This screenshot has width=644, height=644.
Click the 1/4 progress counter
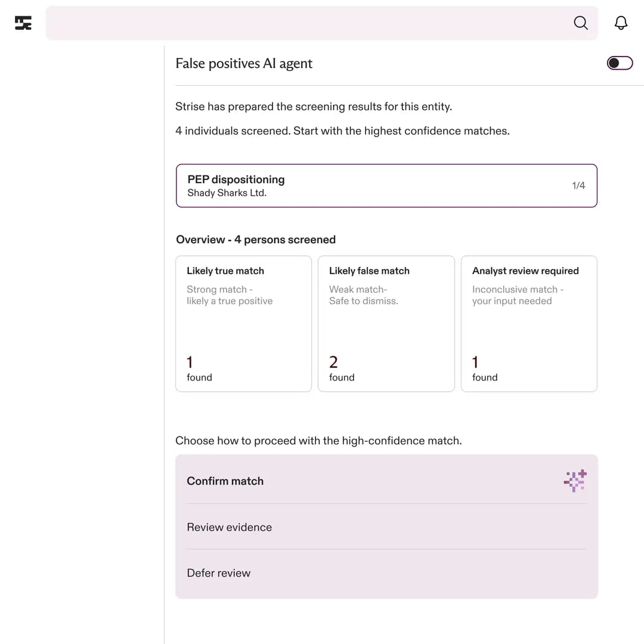point(578,185)
